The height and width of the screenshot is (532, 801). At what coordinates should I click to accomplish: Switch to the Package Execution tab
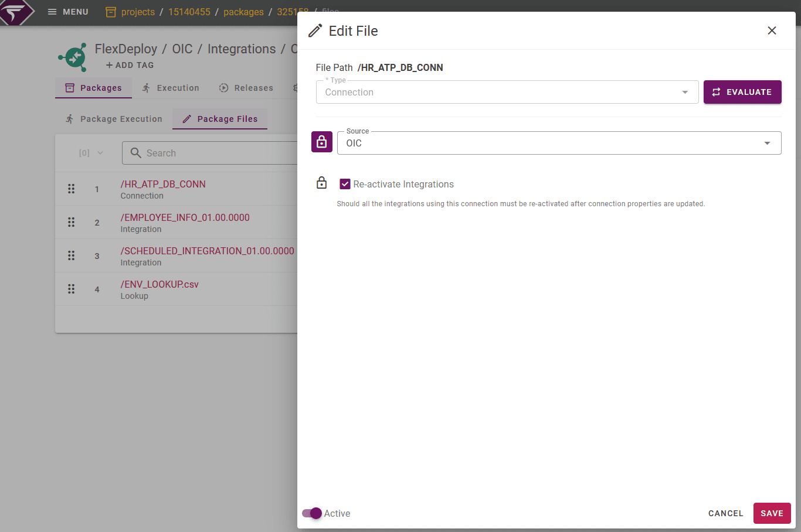[113, 118]
